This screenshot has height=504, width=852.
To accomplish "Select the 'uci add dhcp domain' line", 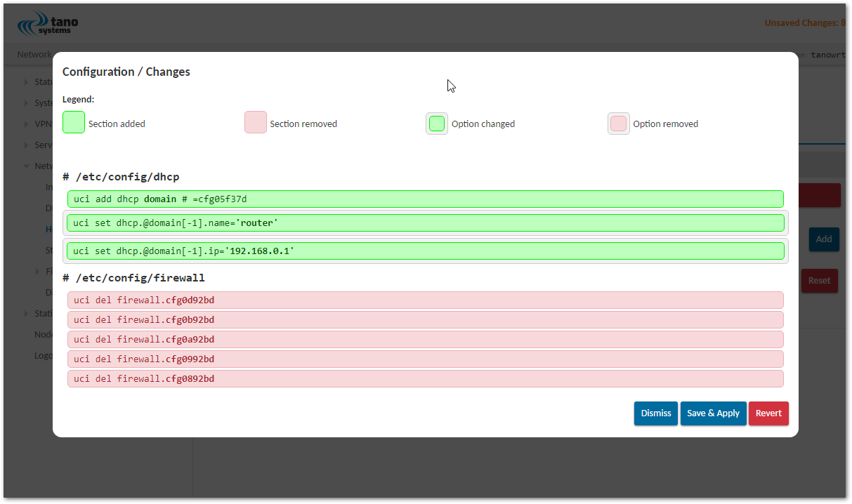I will click(426, 199).
